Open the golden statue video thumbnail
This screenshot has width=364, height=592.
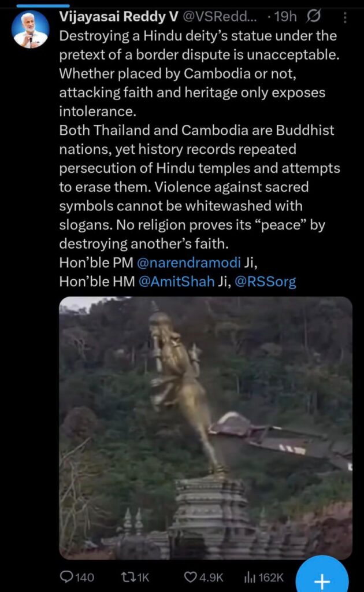click(x=206, y=428)
